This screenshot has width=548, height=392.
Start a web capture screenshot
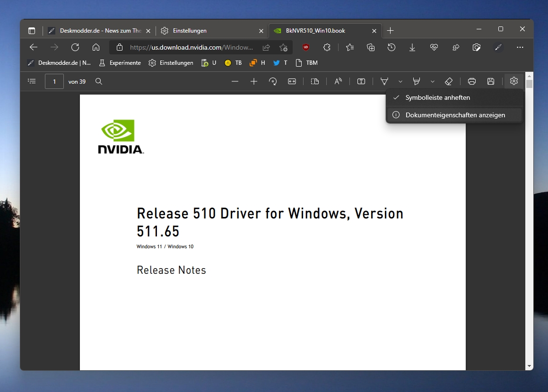pos(476,47)
